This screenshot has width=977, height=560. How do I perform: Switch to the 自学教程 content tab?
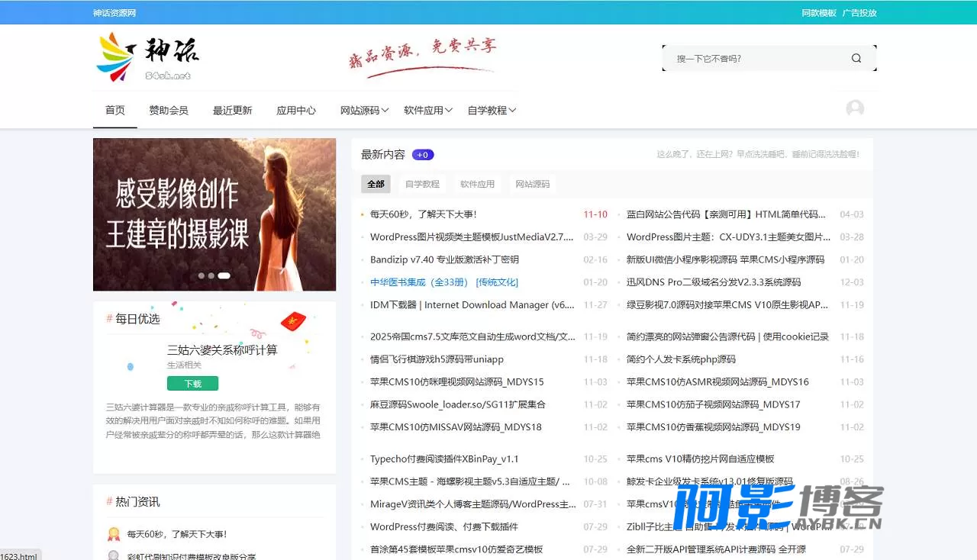tap(422, 184)
